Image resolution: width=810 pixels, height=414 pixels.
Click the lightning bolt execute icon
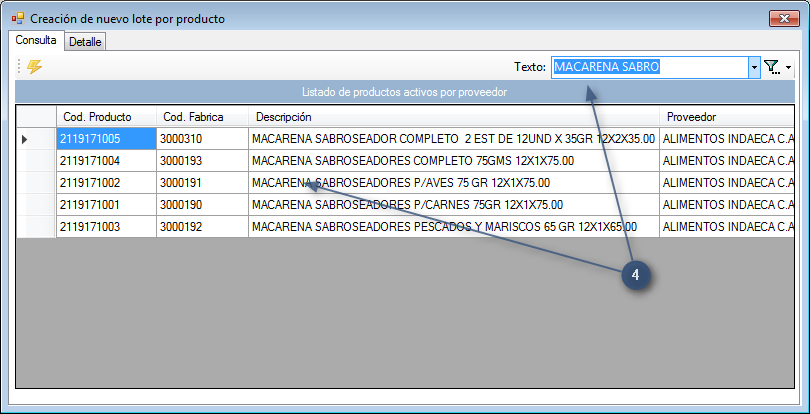pyautogui.click(x=35, y=67)
